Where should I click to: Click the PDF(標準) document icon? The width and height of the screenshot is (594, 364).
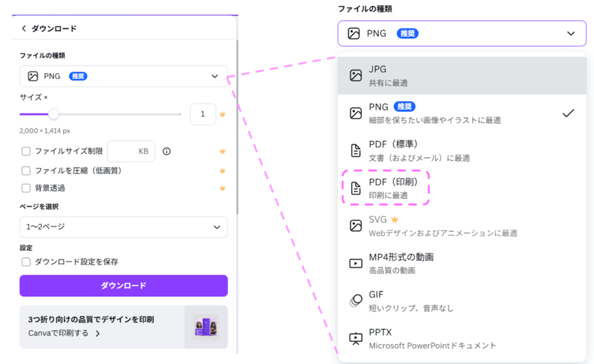click(x=355, y=150)
